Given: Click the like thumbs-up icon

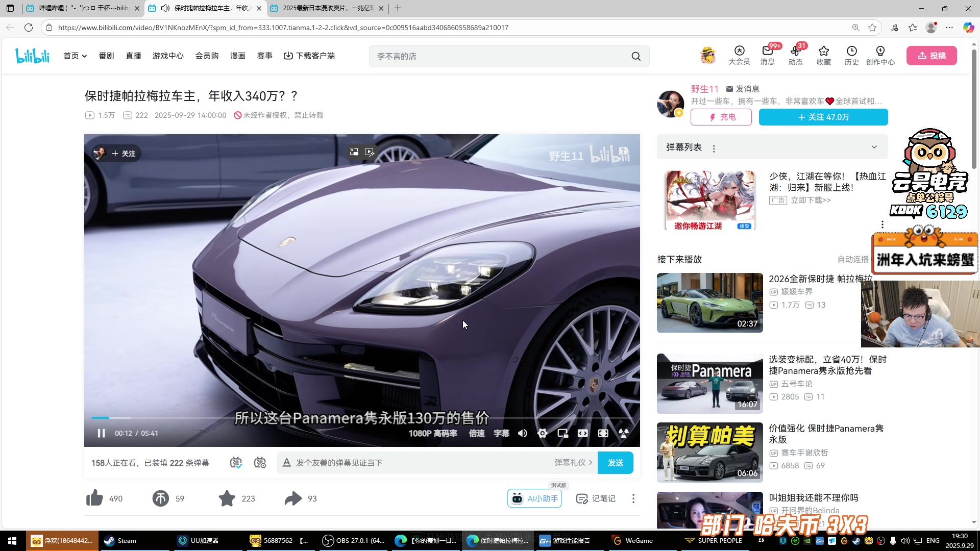Looking at the screenshot, I should (94, 498).
